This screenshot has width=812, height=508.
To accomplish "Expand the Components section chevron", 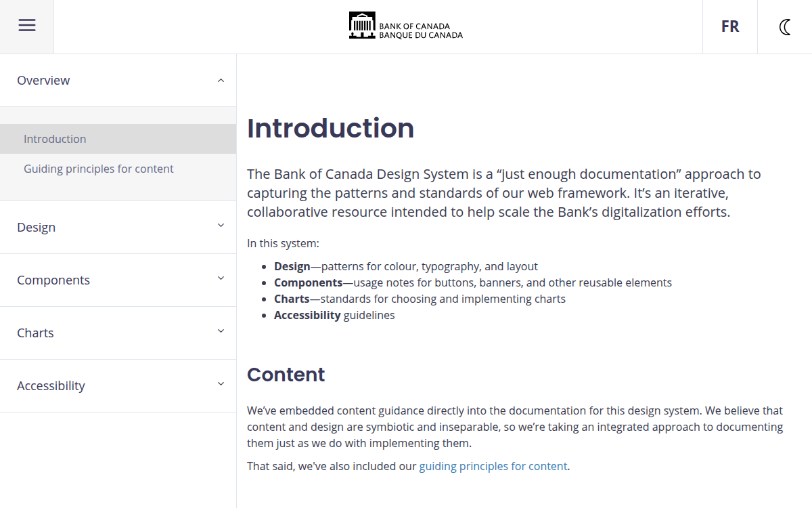I will [x=221, y=278].
